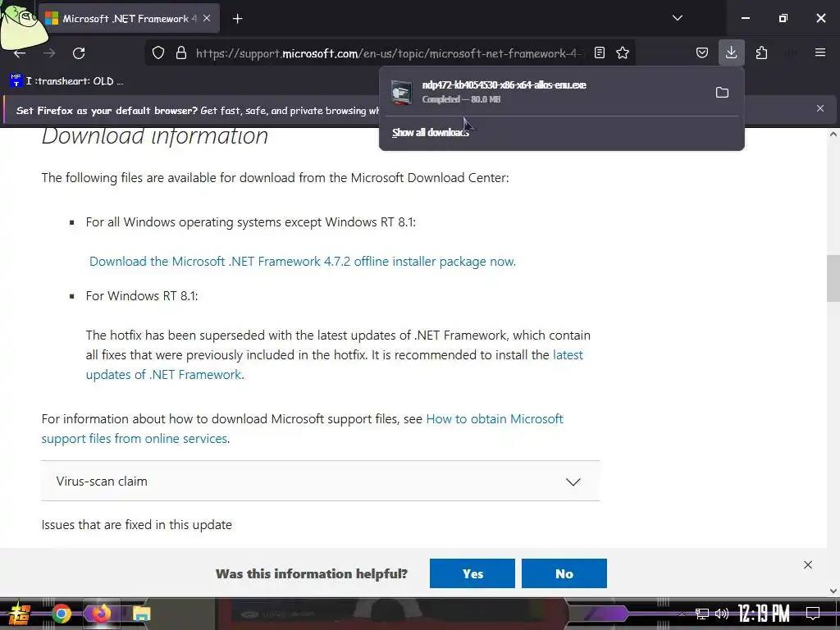The width and height of the screenshot is (840, 630).
Task: Open the extensions puzzle icon
Action: pos(761,52)
